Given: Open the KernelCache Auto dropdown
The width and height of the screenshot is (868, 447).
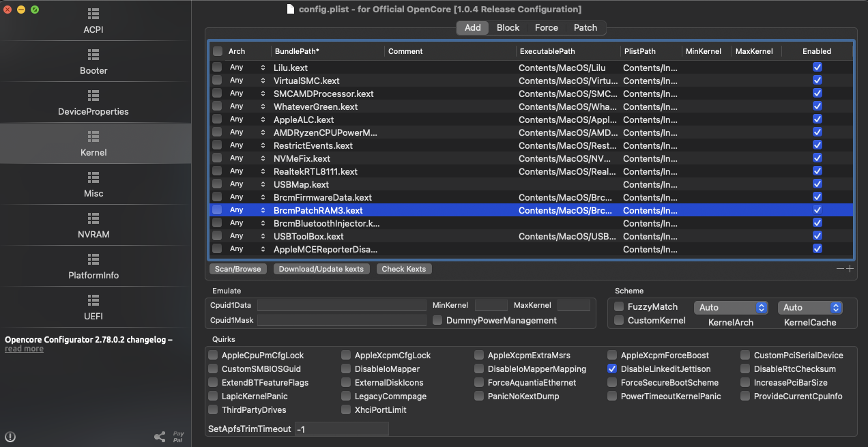Looking at the screenshot, I should coord(809,308).
